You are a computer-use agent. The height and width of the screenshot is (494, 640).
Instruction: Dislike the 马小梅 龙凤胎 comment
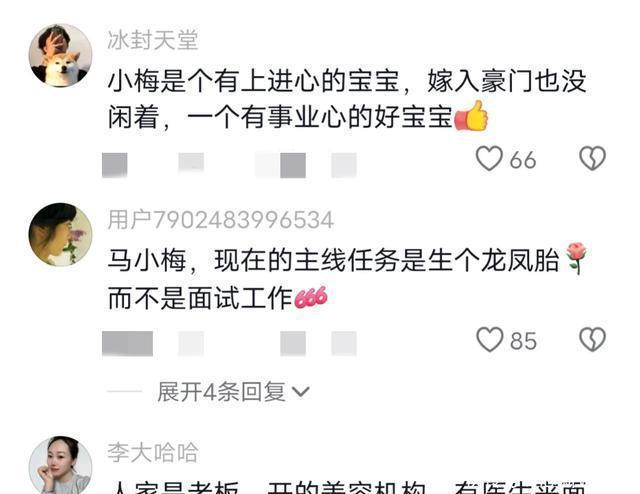tap(592, 340)
